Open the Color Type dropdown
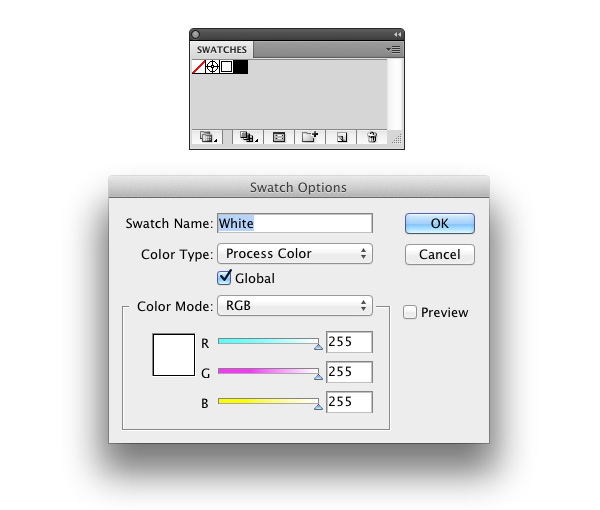The height and width of the screenshot is (510, 600). (295, 253)
